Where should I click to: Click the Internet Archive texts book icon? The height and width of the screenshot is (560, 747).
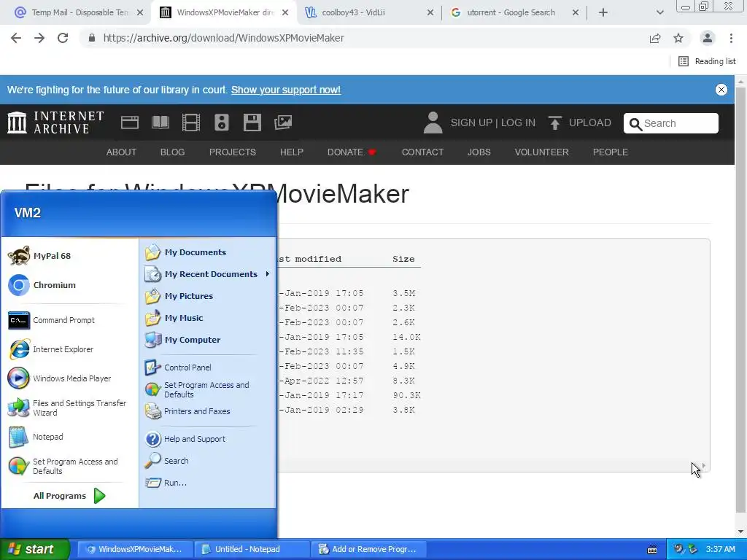[x=160, y=122]
